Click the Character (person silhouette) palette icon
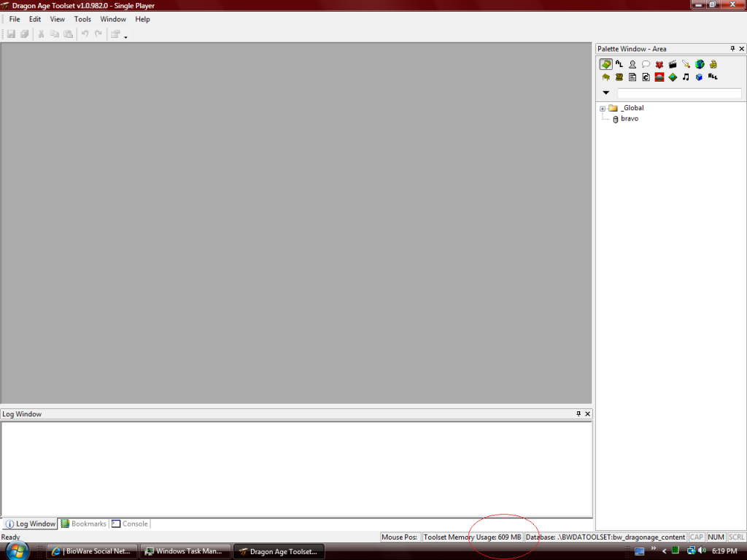 coord(632,64)
